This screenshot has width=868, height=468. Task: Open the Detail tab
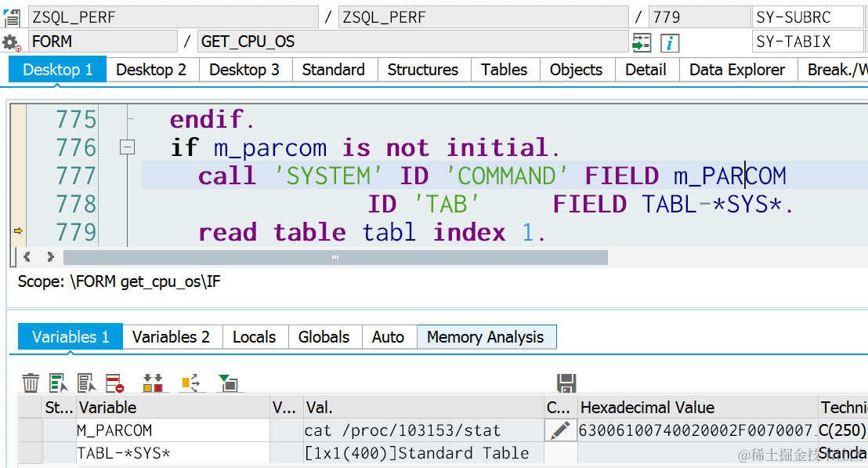[646, 70]
